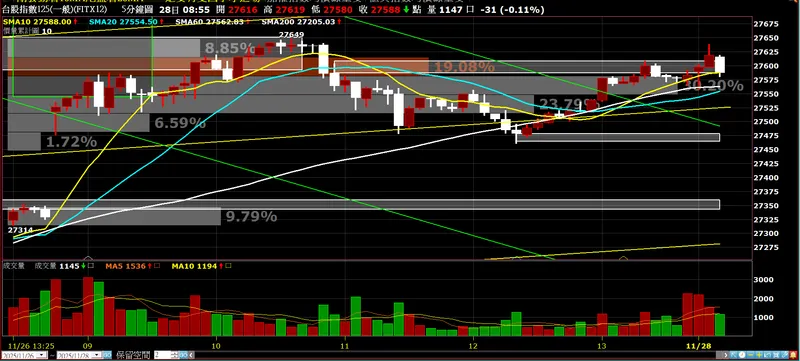Adjust the 保留空間 spinner arrows
This screenshot has width=800, height=361.
click(x=174, y=355)
